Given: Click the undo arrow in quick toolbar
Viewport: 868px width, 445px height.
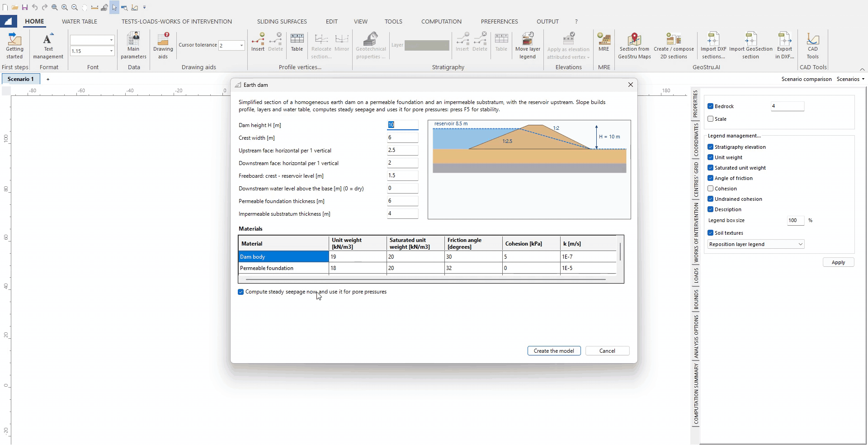Looking at the screenshot, I should pos(35,7).
